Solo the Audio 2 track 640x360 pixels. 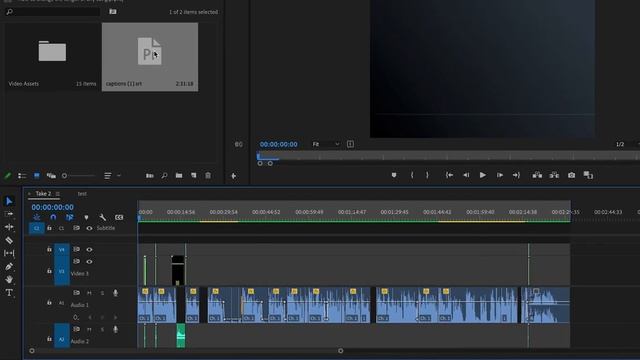tap(102, 329)
